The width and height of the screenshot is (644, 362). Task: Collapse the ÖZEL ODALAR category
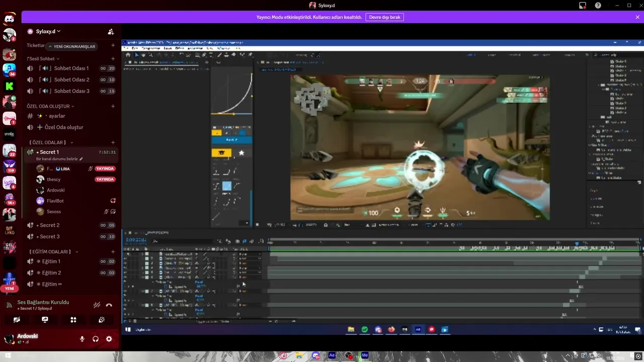click(52, 142)
